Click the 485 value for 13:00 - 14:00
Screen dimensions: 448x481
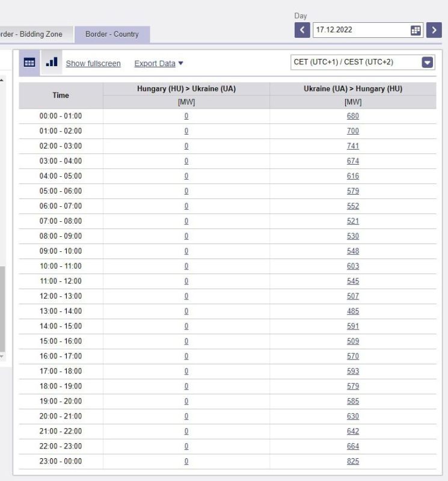pos(352,311)
